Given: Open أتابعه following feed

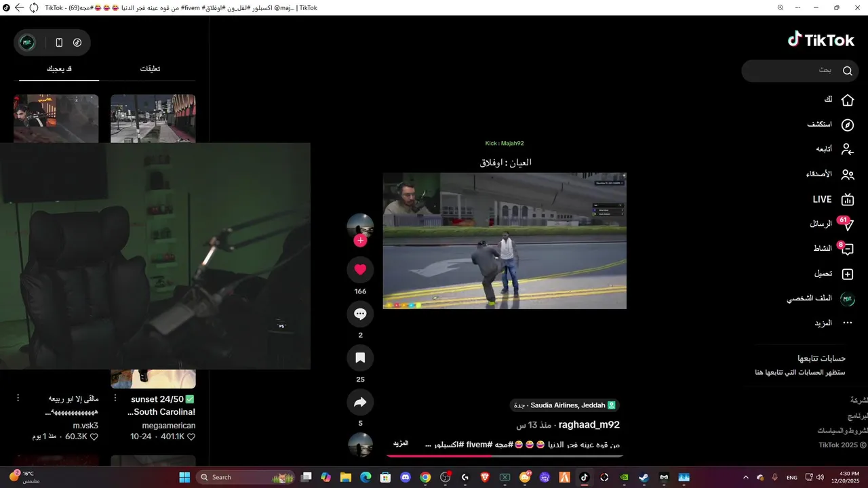Looking at the screenshot, I should click(x=835, y=149).
